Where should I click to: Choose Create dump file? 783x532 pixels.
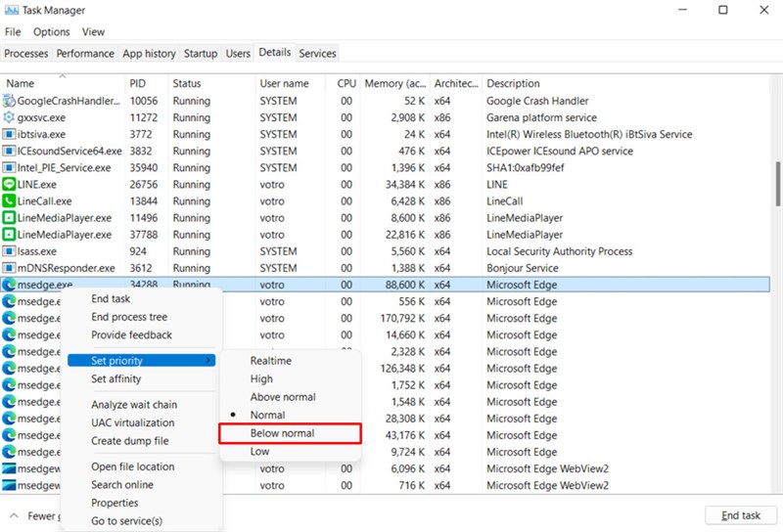(130, 441)
